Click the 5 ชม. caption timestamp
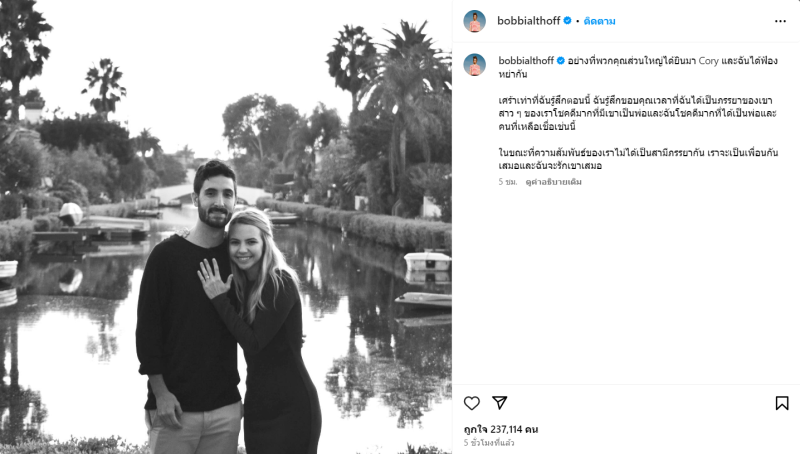 pos(509,182)
